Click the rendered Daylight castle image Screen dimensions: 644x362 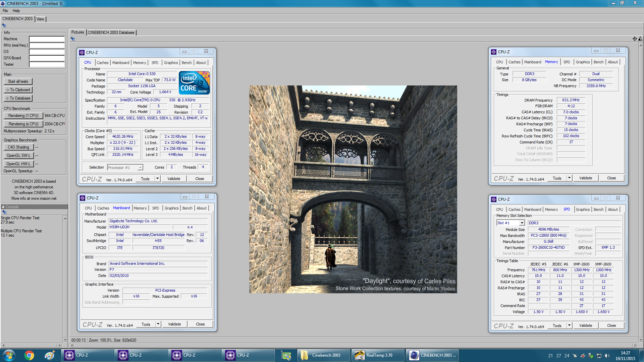tap(353, 189)
